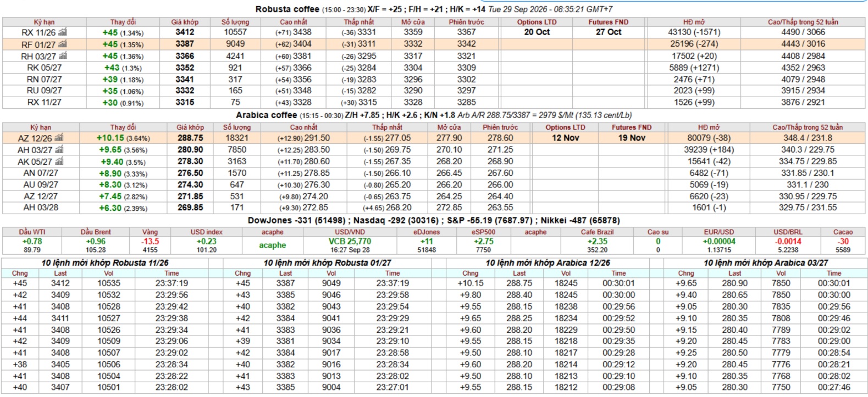Click Vàng change value -13.5

(x=150, y=241)
